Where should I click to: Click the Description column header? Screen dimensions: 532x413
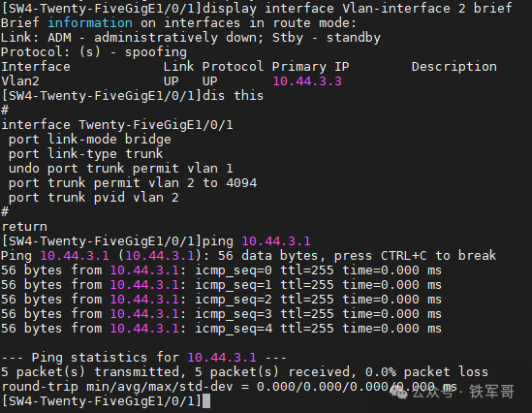[x=454, y=67]
